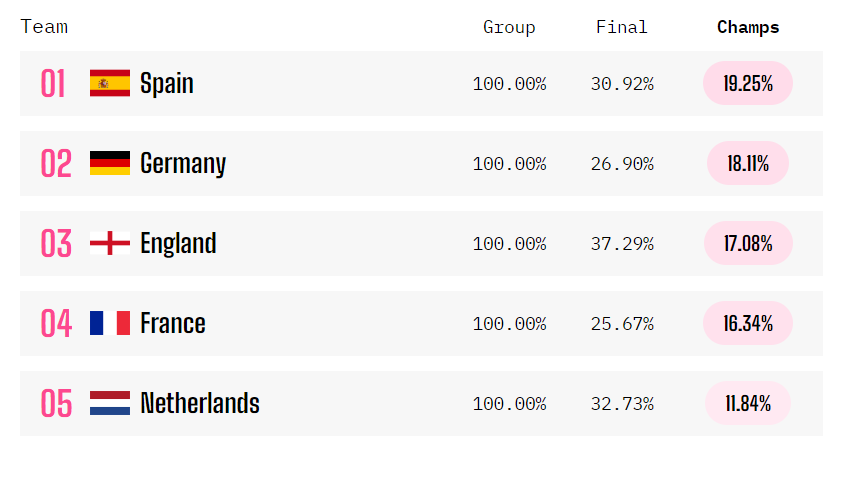Click the Team column header
The width and height of the screenshot is (849, 483).
coord(44,27)
